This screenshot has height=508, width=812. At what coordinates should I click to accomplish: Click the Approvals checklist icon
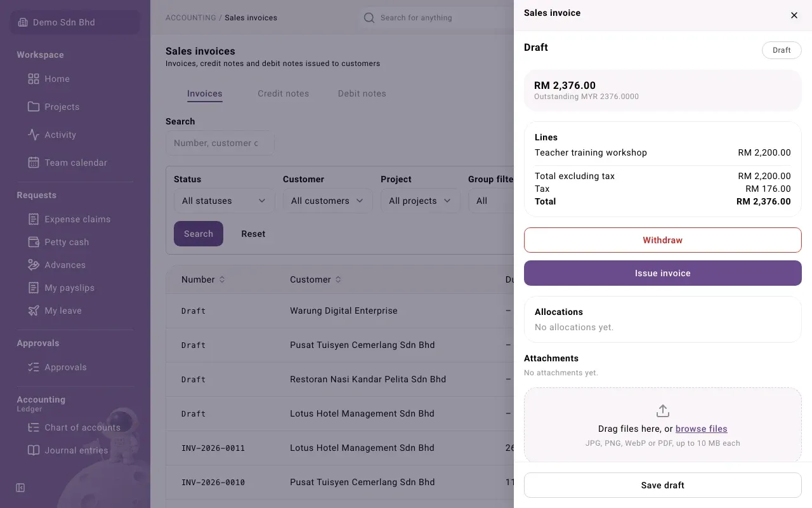[x=34, y=367]
